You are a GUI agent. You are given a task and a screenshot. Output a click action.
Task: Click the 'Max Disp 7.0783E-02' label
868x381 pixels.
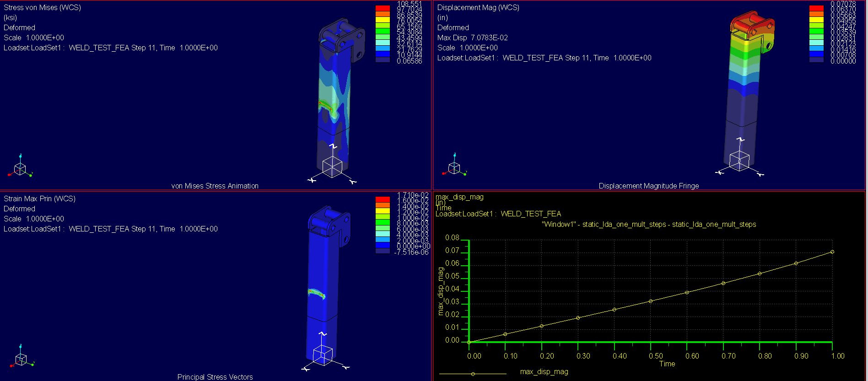pos(472,38)
